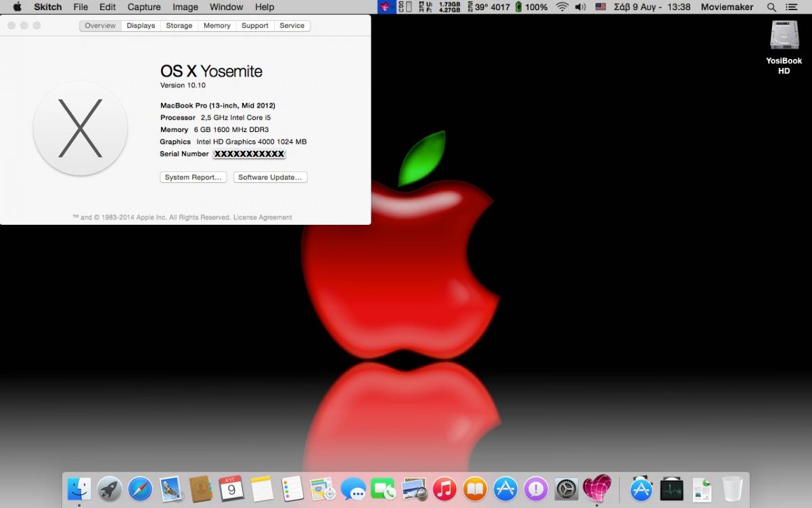Image resolution: width=812 pixels, height=508 pixels.
Task: Open the US flag input source menu
Action: coord(600,7)
